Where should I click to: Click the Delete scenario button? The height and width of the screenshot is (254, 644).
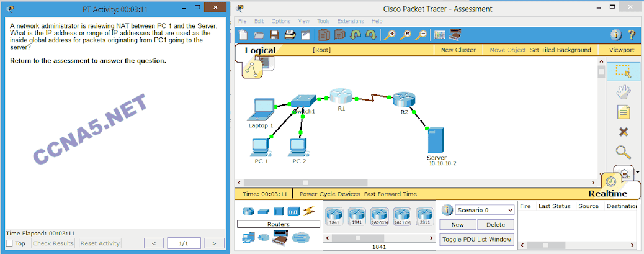(495, 225)
